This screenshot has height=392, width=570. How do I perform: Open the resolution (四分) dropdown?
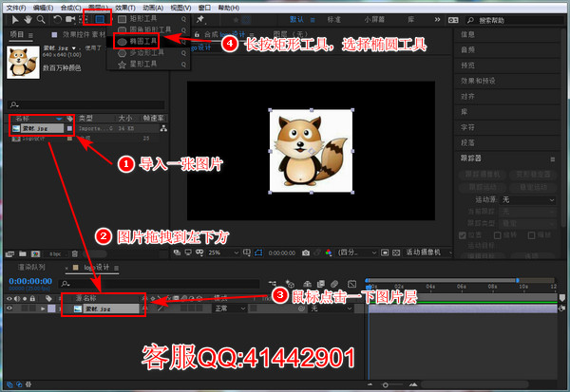coord(357,252)
